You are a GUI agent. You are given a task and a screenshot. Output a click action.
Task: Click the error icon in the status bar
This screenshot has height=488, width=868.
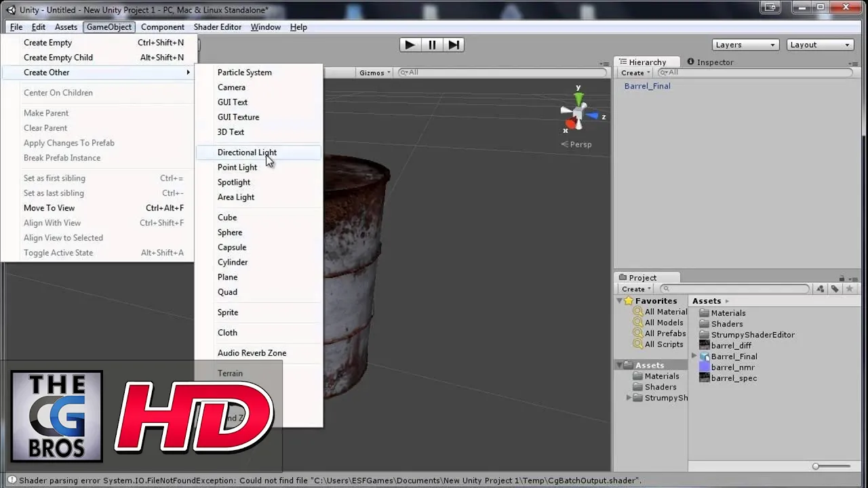click(x=12, y=481)
